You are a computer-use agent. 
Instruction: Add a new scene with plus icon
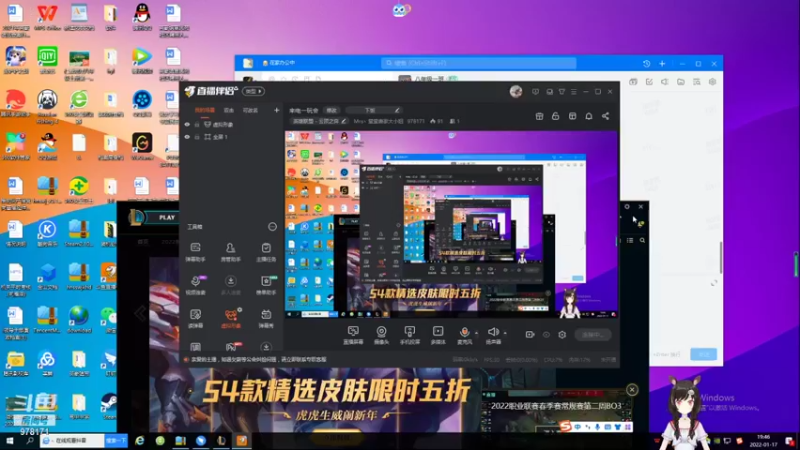[277, 110]
